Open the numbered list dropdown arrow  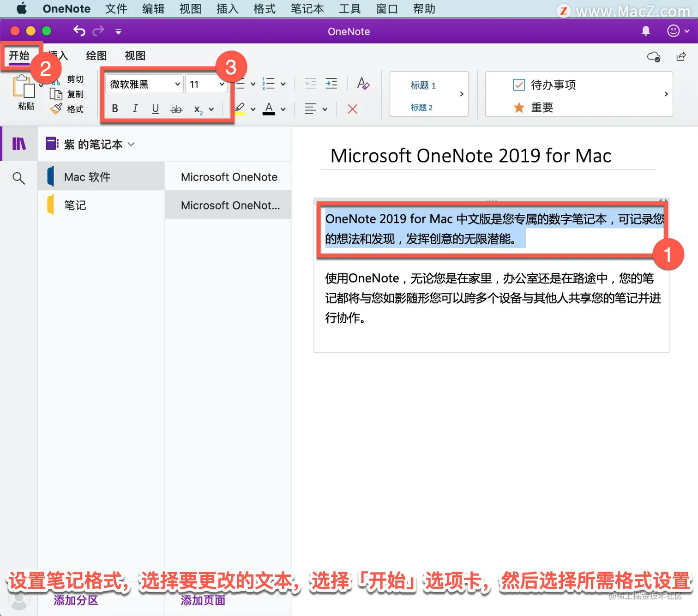point(283,84)
